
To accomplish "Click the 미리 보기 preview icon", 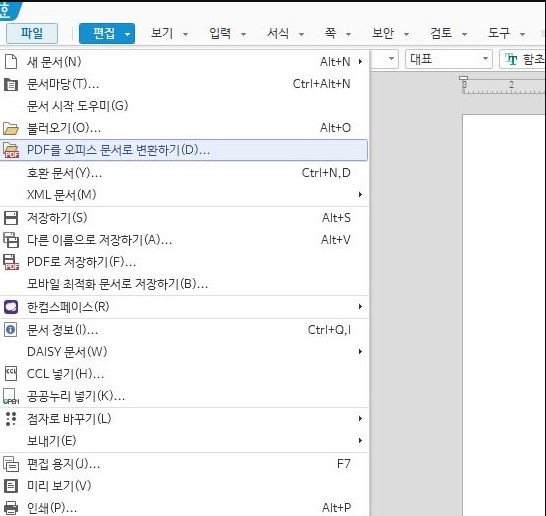I will (x=11, y=486).
